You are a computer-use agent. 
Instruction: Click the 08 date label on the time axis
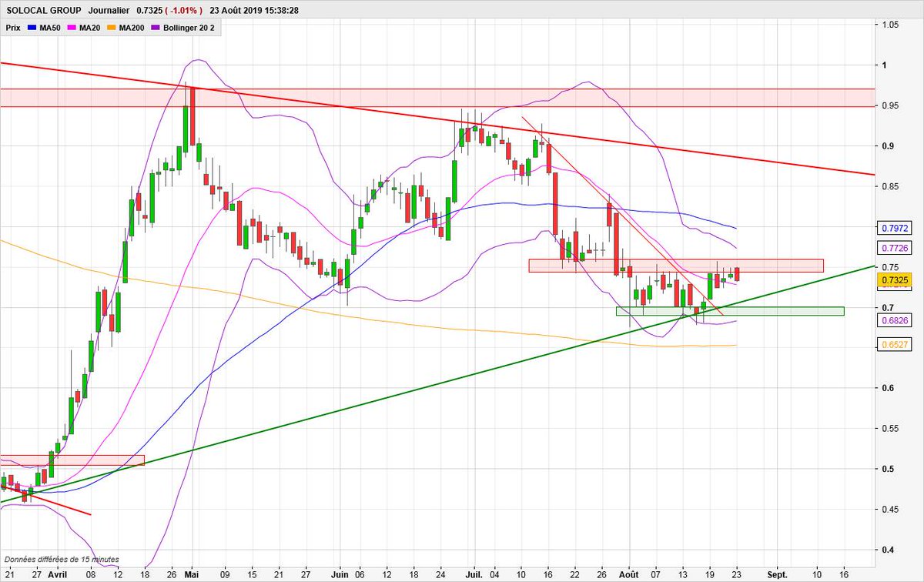pyautogui.click(x=91, y=574)
